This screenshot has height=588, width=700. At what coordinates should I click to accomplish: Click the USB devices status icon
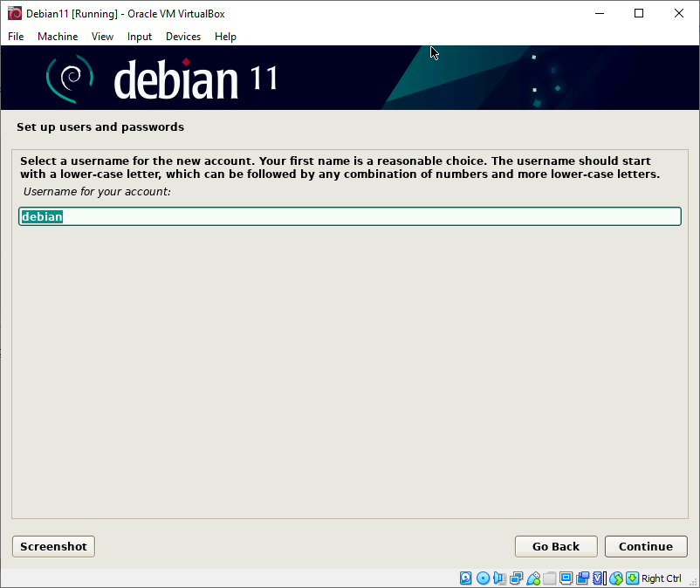click(533, 578)
